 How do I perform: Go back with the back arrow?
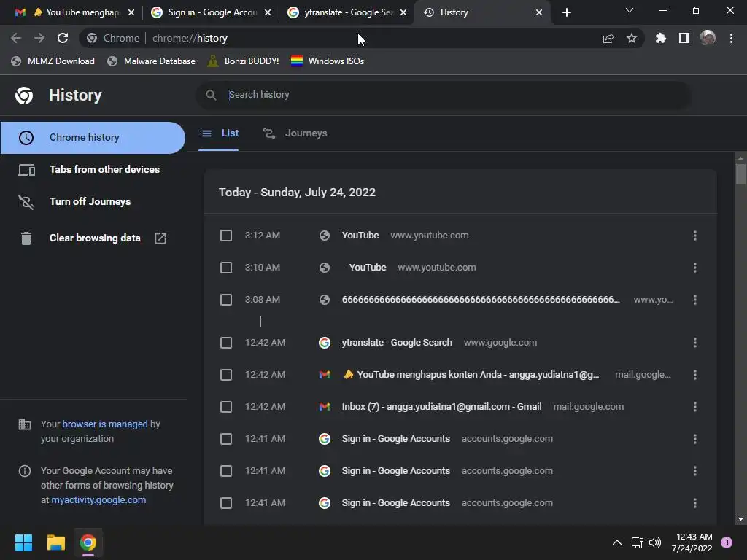pos(16,38)
